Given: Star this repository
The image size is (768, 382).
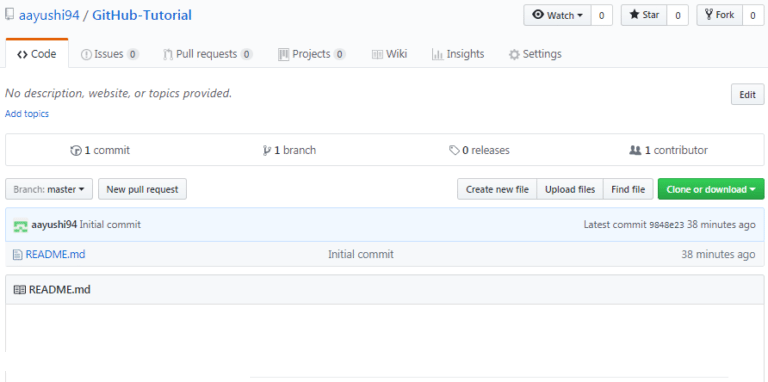Looking at the screenshot, I should (644, 15).
